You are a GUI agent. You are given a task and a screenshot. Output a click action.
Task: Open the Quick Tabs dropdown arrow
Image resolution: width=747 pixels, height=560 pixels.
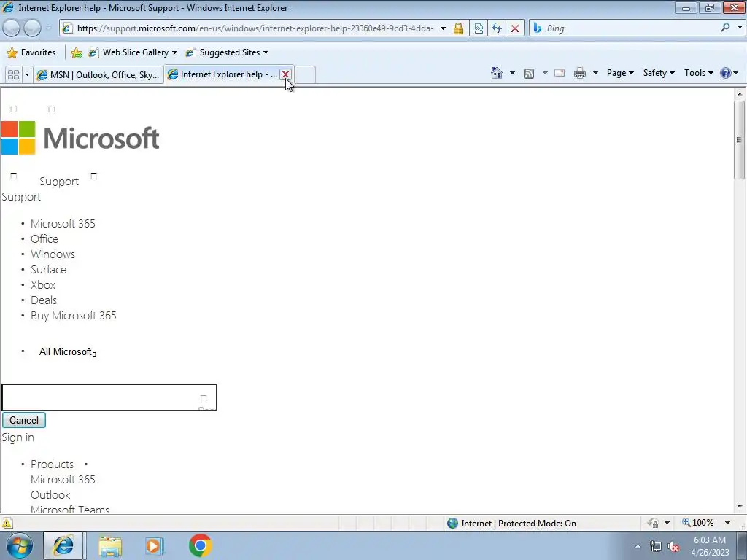27,75
